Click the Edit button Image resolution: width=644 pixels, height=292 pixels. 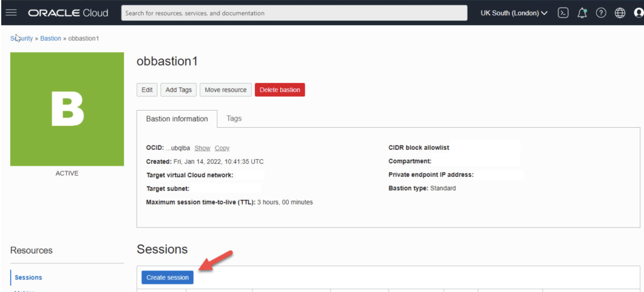click(147, 90)
